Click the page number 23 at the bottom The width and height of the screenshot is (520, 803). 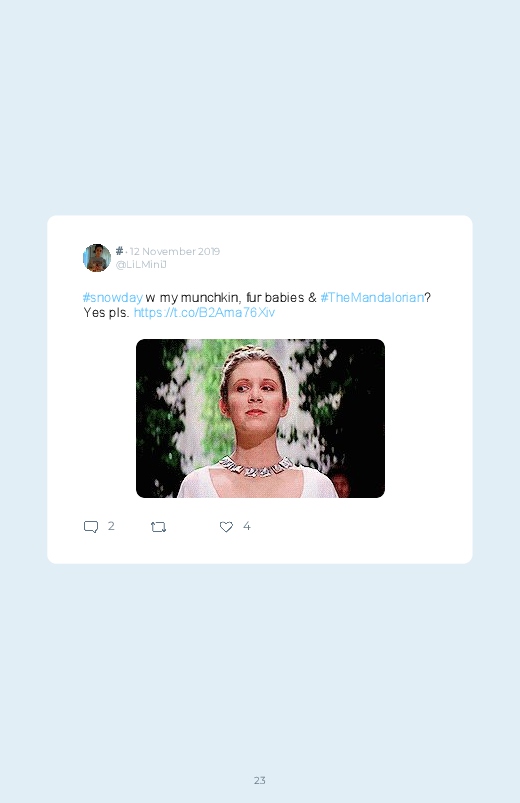click(260, 780)
